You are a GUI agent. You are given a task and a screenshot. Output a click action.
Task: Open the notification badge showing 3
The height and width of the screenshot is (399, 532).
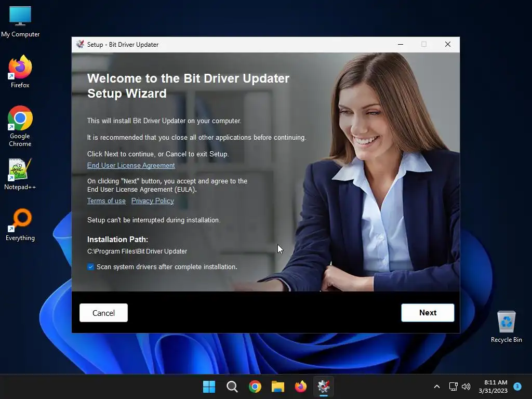pyautogui.click(x=517, y=386)
